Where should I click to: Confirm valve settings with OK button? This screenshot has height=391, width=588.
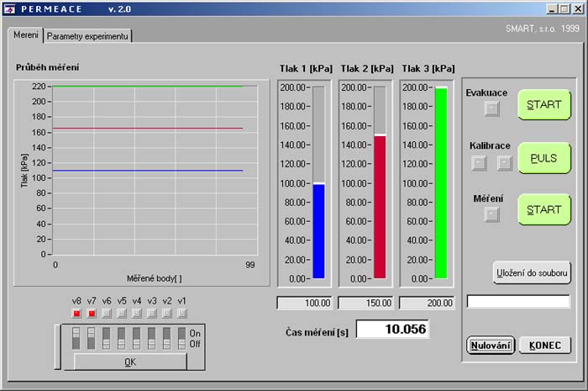[x=130, y=362]
